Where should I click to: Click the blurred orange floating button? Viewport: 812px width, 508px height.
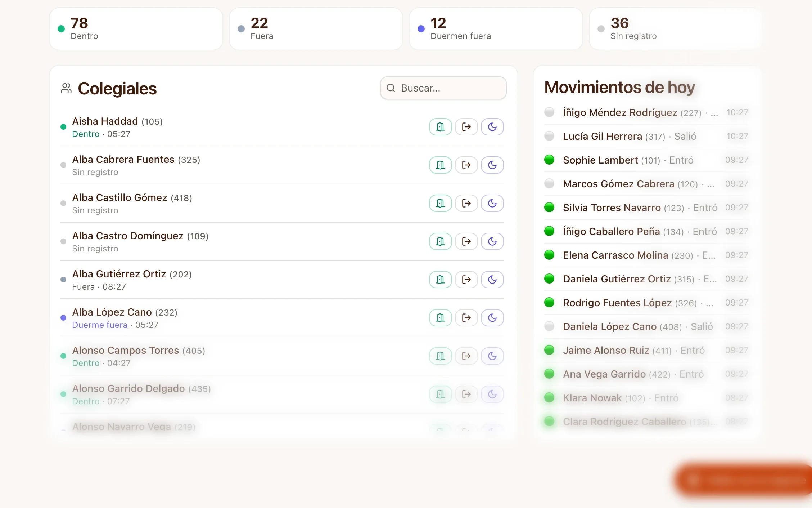pyautogui.click(x=743, y=480)
